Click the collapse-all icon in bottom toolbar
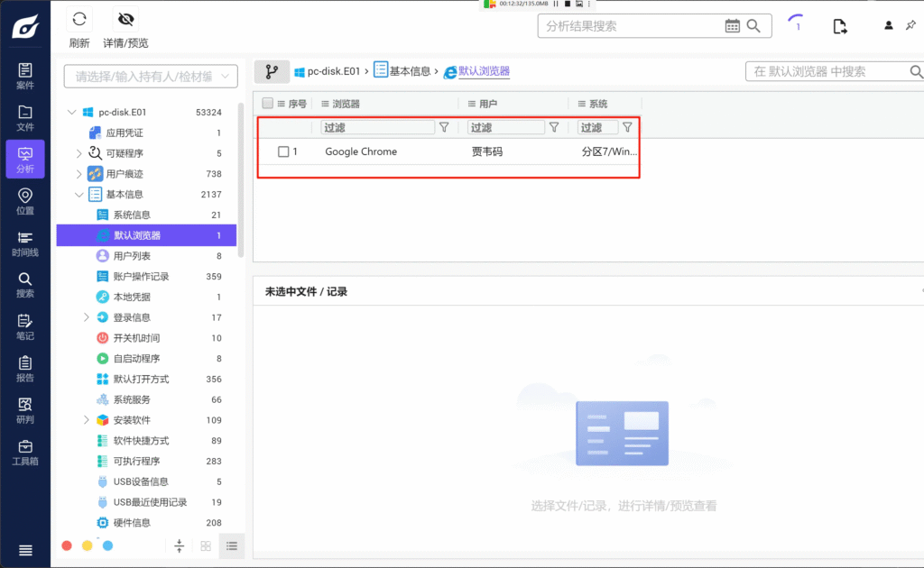 [180, 545]
